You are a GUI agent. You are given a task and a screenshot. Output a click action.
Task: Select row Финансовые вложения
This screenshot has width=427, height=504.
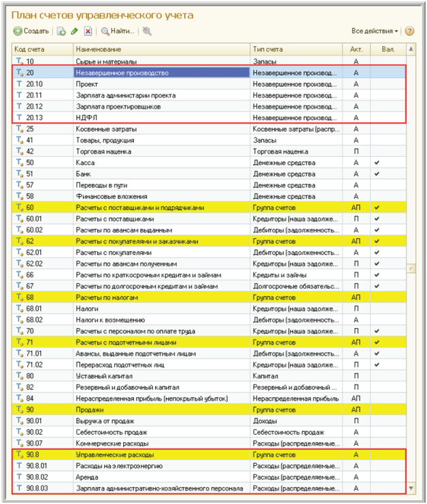[x=209, y=196]
